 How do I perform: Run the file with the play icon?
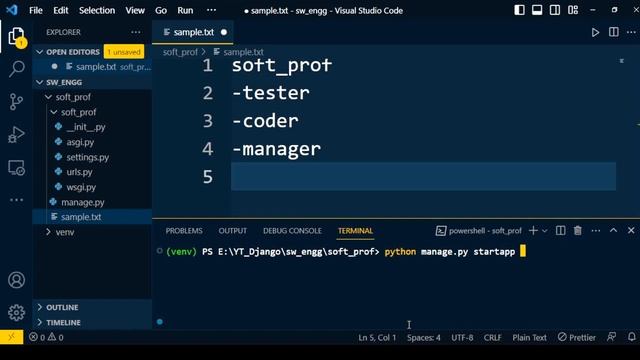[595, 32]
